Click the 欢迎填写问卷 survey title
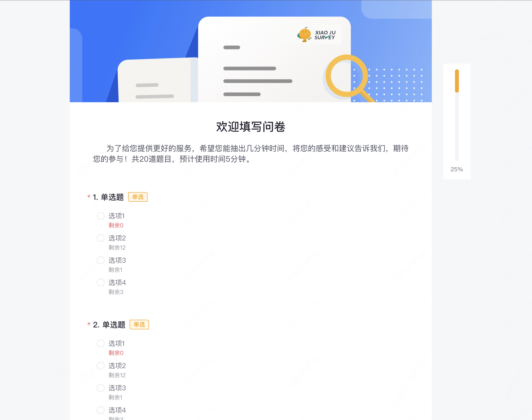532x420 pixels. pyautogui.click(x=251, y=127)
